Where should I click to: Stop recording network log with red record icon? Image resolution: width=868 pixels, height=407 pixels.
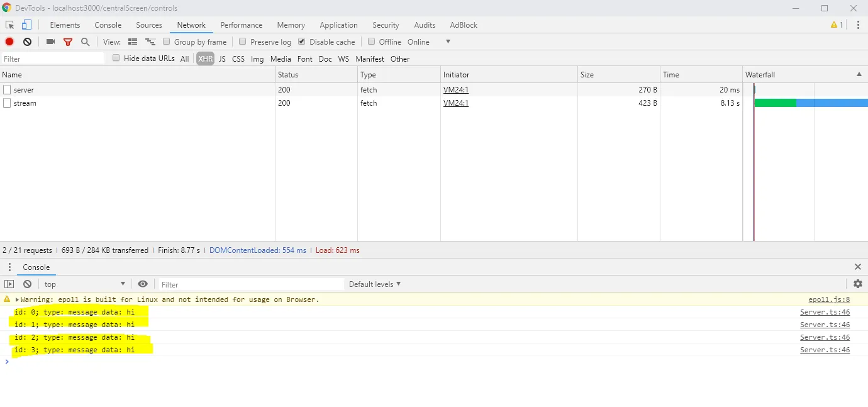(x=9, y=42)
